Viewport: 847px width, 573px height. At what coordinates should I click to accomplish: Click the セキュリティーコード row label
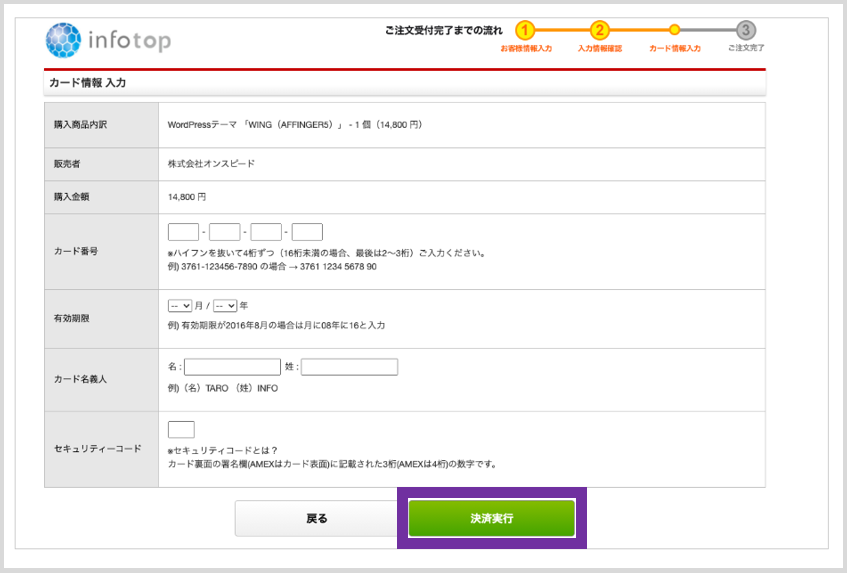(98, 449)
